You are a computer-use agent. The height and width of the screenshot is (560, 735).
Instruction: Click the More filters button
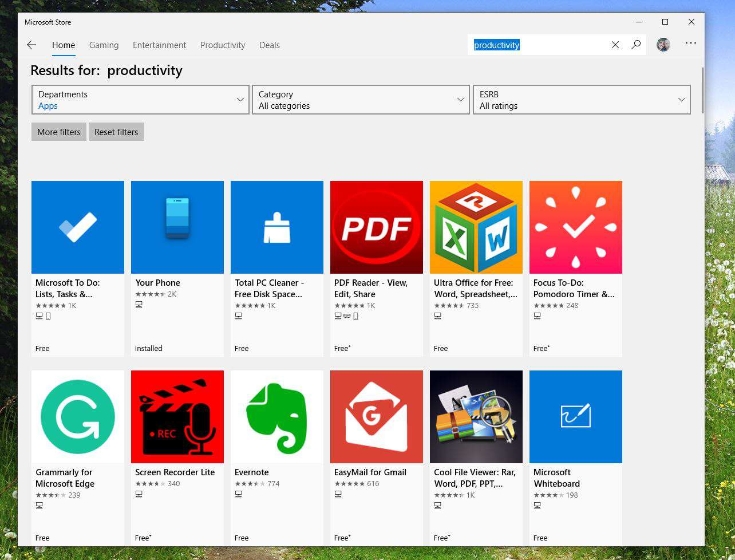point(59,132)
